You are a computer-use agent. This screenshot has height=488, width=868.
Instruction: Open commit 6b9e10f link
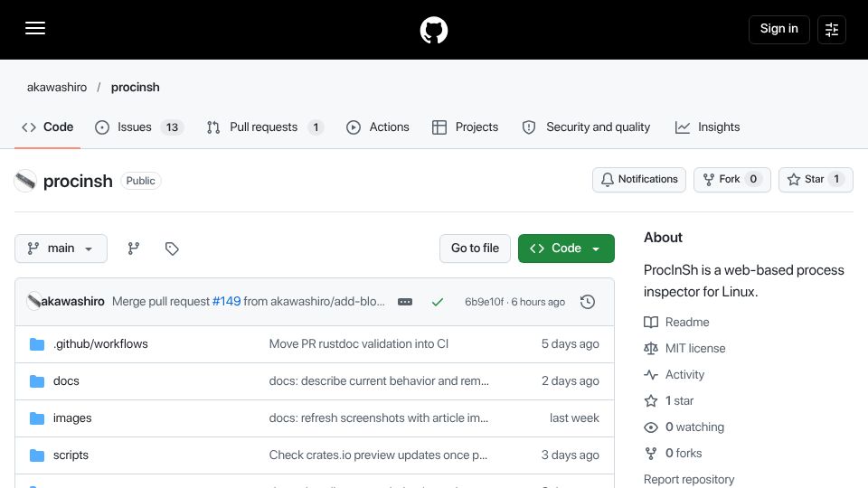point(485,302)
